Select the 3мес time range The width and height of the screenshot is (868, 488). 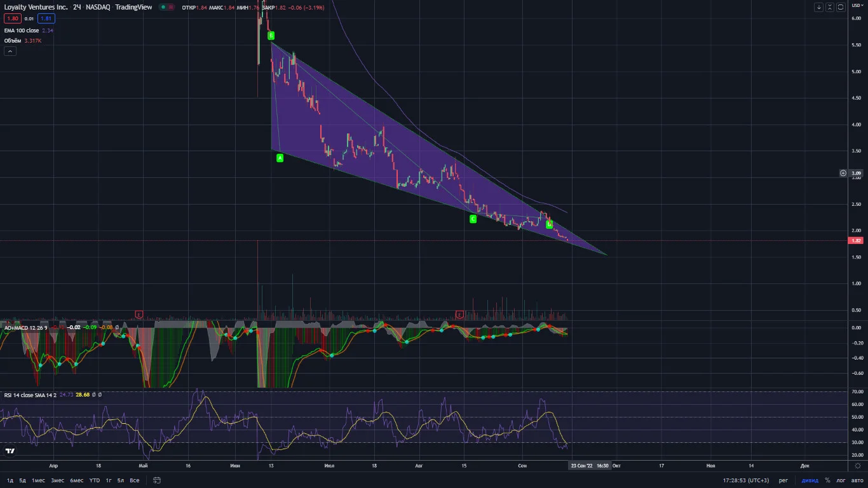point(58,480)
